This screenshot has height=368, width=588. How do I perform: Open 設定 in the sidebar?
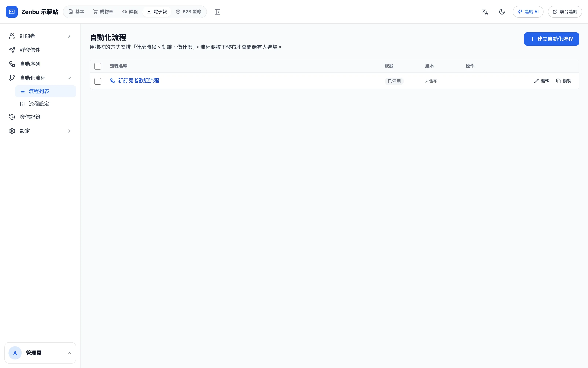[x=40, y=131]
